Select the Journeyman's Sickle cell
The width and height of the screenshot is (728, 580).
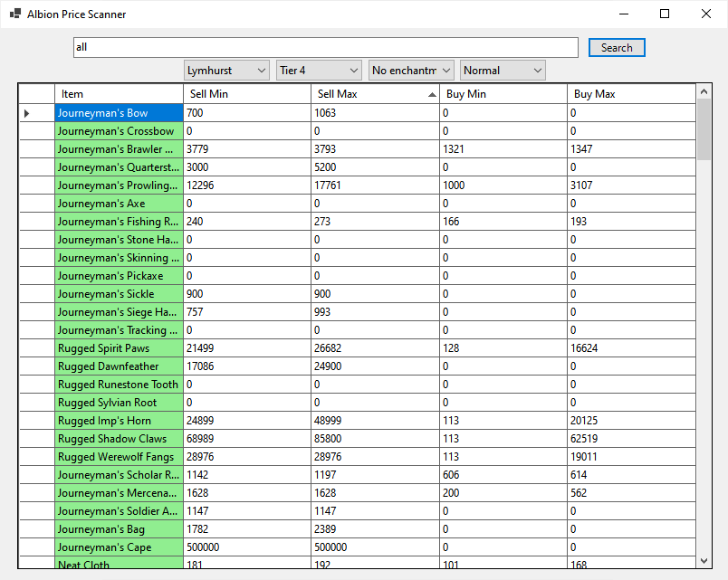120,294
